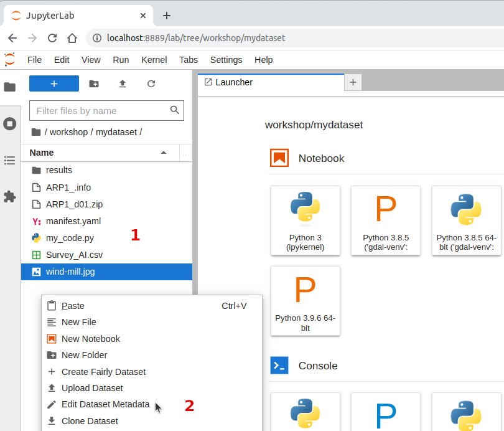This screenshot has width=504, height=431.
Task: Launch Python 3 (ipykernel) notebook
Action: pyautogui.click(x=306, y=220)
